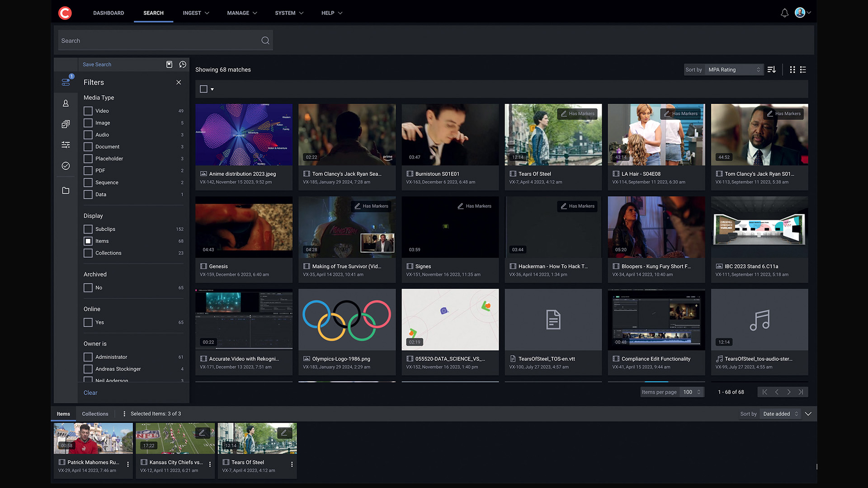The height and width of the screenshot is (488, 868).
Task: Click the notification bell icon
Action: [x=784, y=13]
